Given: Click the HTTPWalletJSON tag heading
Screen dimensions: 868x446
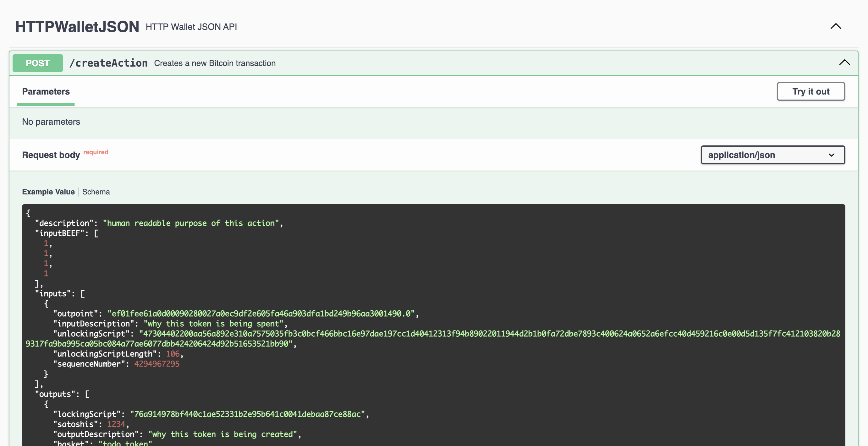Looking at the screenshot, I should tap(77, 27).
